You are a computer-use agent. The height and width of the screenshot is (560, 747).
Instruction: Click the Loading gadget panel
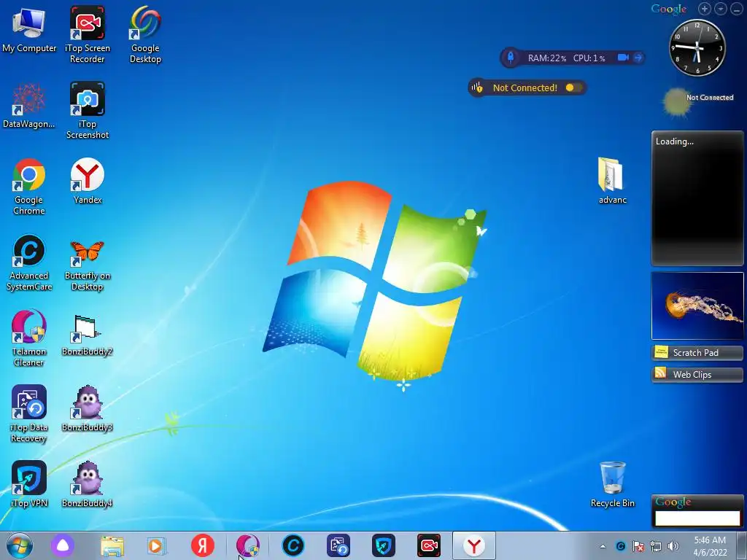(x=697, y=198)
